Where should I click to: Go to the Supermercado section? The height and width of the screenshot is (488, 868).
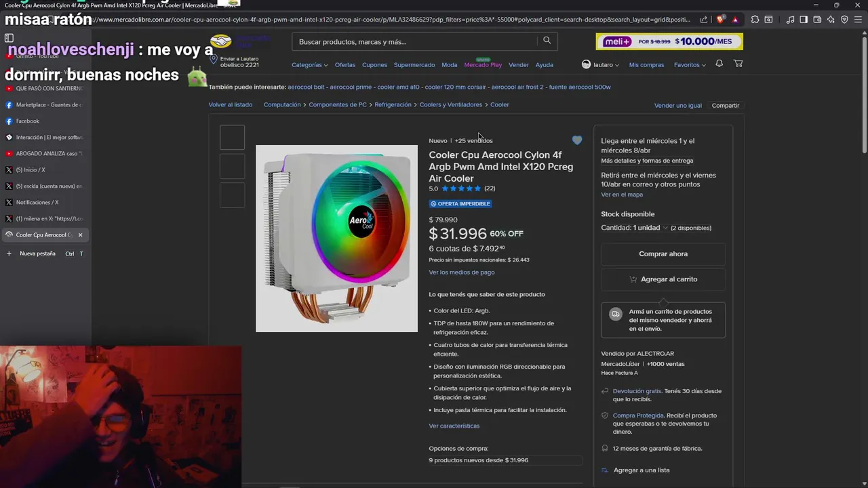[414, 65]
